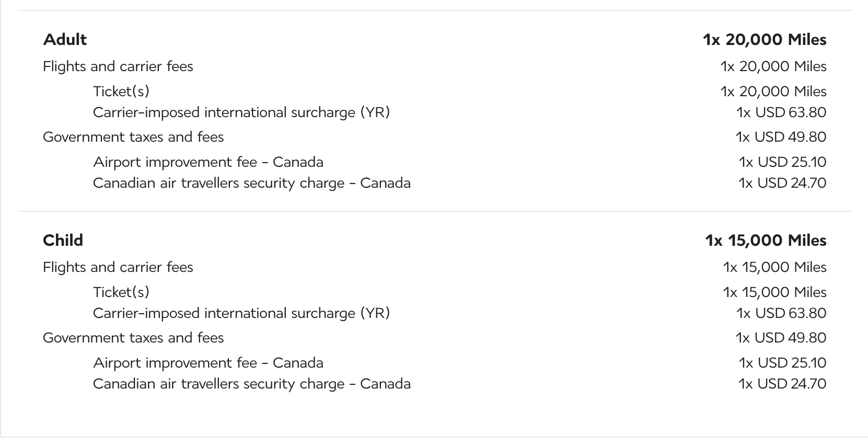The image size is (868, 445).
Task: Click Child government taxes amount USD 49.80
Action: click(x=780, y=338)
